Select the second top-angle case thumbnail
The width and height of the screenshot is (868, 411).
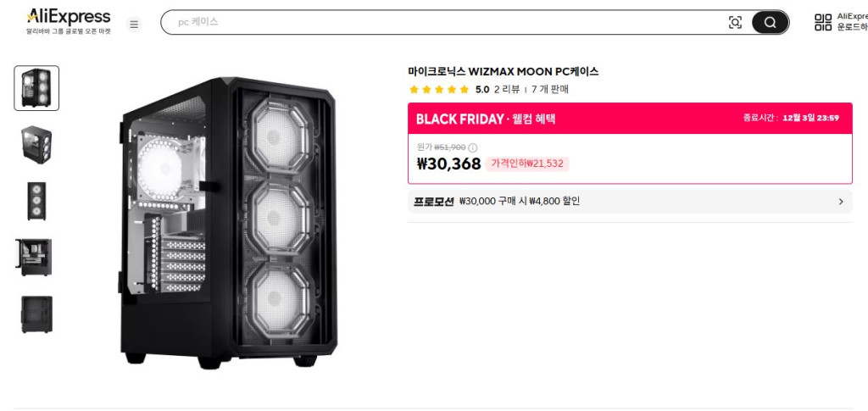coord(36,144)
